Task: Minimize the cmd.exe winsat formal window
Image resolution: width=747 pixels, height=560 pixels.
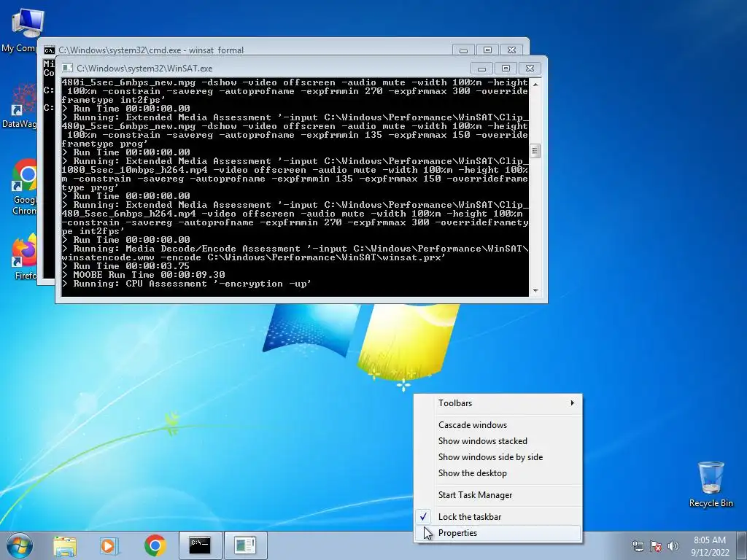Action: coord(463,50)
